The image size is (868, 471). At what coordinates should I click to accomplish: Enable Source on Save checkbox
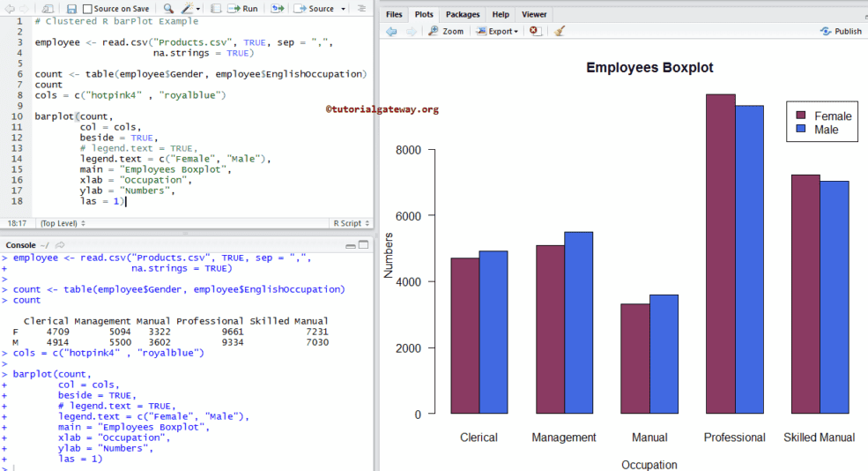click(87, 9)
